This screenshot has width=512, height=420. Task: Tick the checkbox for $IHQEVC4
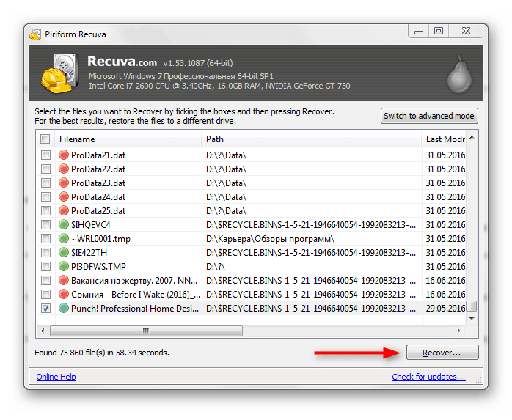(x=45, y=224)
